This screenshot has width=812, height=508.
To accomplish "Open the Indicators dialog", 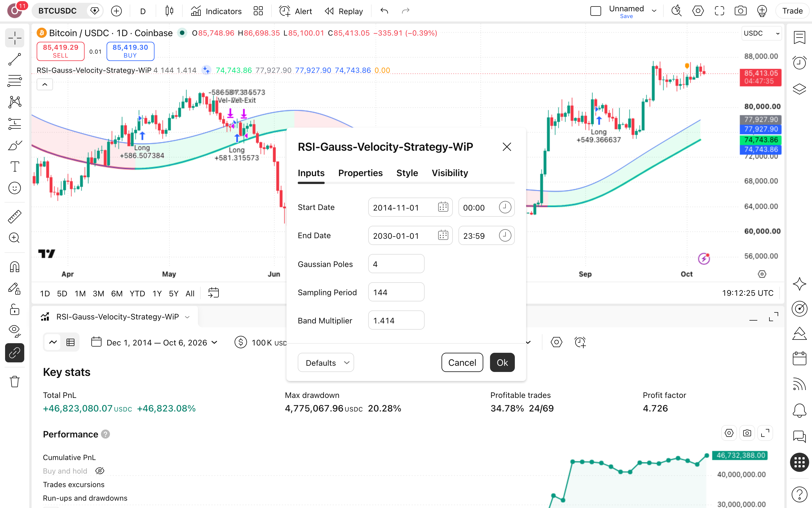I will click(216, 11).
